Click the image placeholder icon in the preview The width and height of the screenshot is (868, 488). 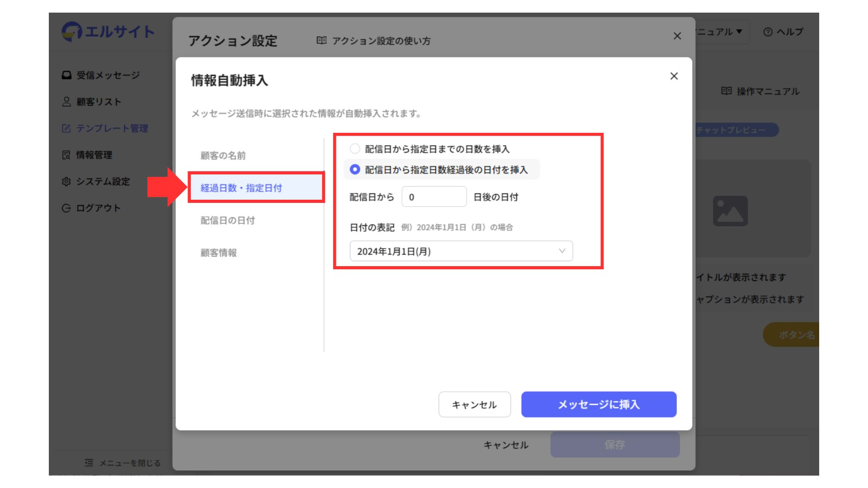(x=730, y=211)
